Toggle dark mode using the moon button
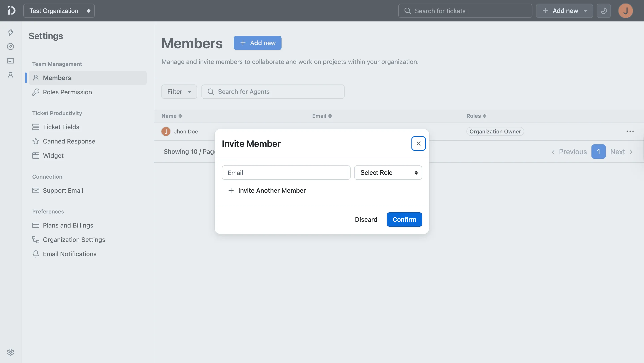This screenshot has width=644, height=363. (x=604, y=11)
